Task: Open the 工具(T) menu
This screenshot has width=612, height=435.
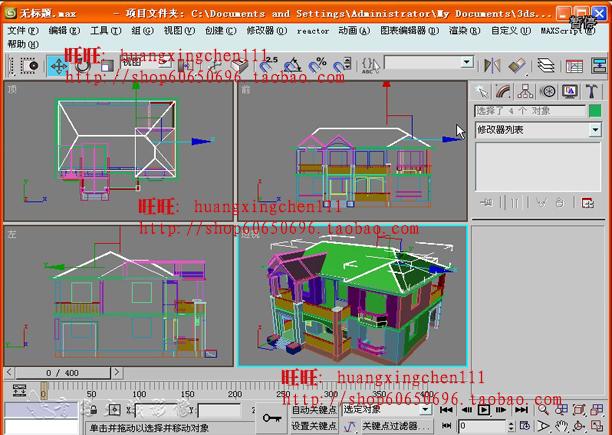Action: (106, 30)
